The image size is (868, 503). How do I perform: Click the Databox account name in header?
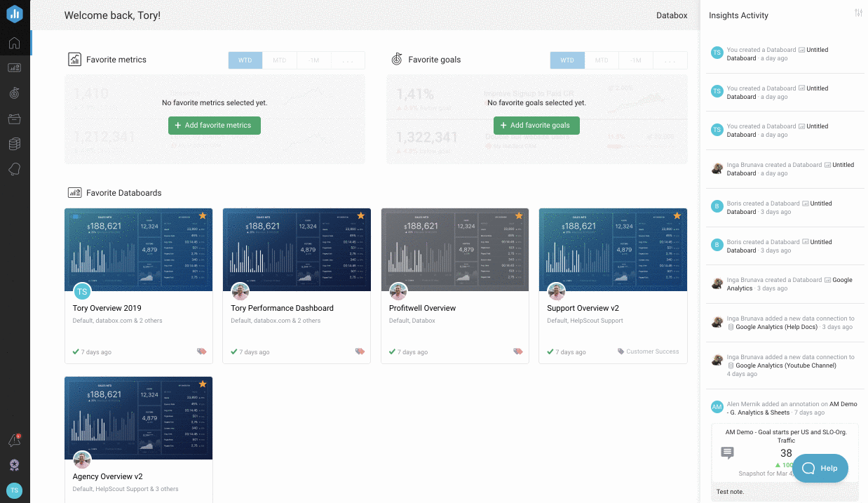672,15
